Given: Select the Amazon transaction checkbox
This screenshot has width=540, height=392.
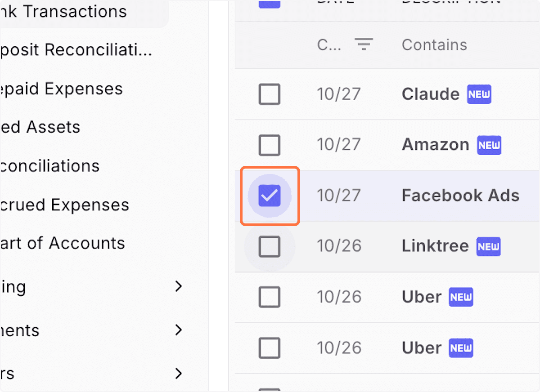Looking at the screenshot, I should click(269, 145).
